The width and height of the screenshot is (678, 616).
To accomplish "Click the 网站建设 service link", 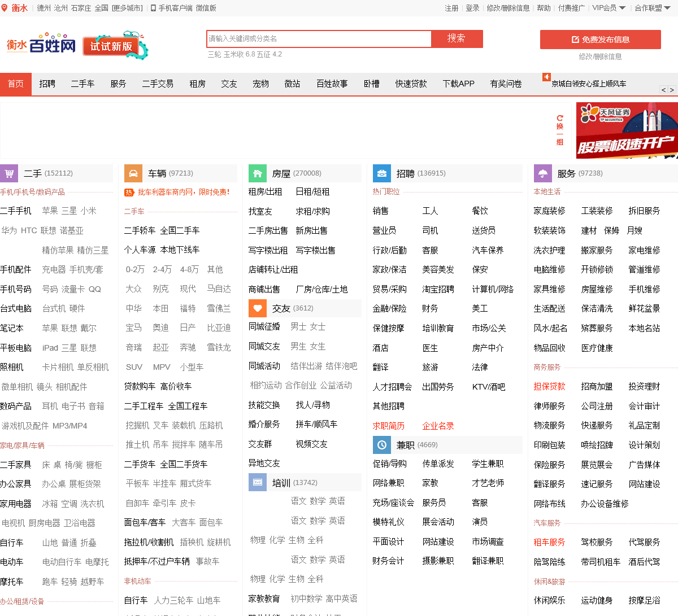I will pyautogui.click(x=645, y=484).
